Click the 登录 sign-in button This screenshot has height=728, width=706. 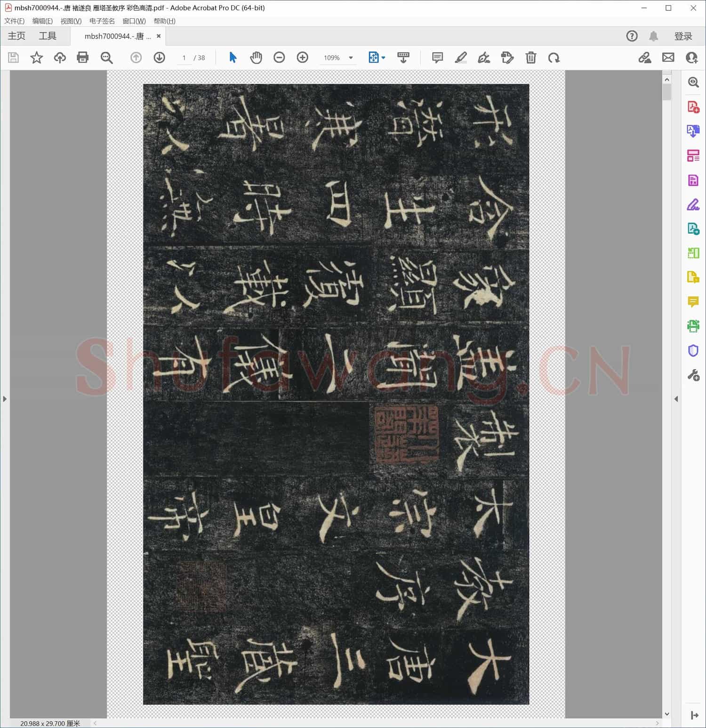pyautogui.click(x=683, y=36)
